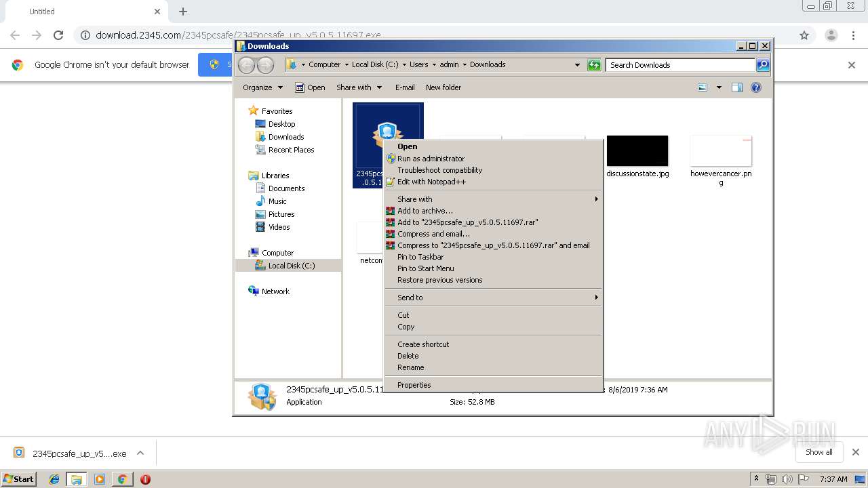
Task: Open the address bar history dropdown
Action: point(577,65)
